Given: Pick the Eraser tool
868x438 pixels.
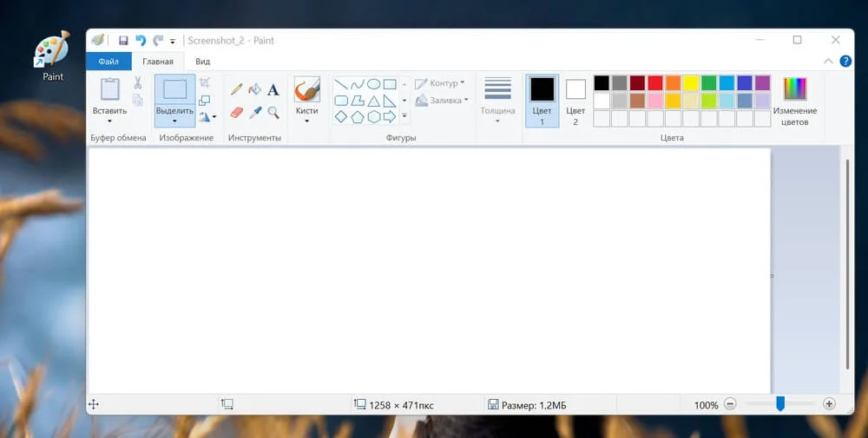Looking at the screenshot, I should pos(236,113).
